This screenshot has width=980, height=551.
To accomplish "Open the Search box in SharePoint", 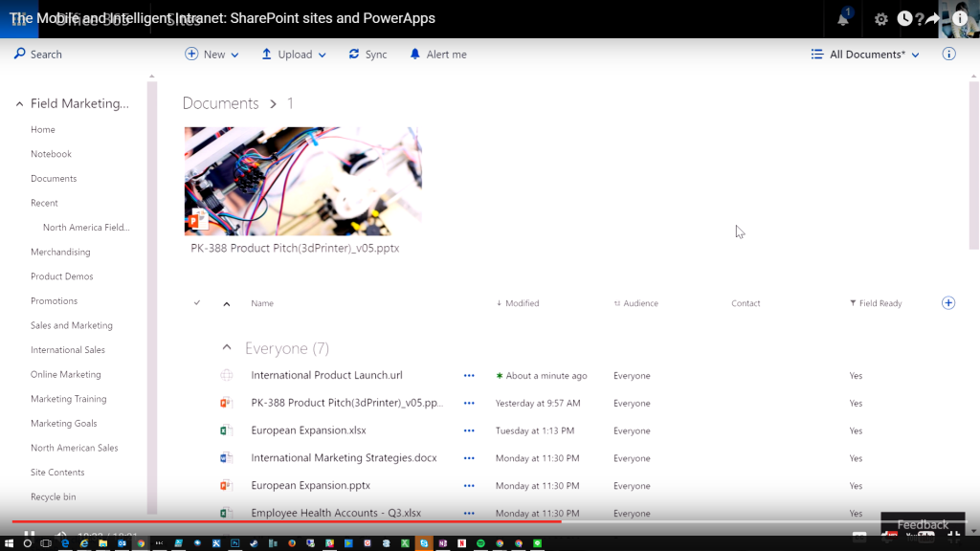I will click(x=37, y=54).
